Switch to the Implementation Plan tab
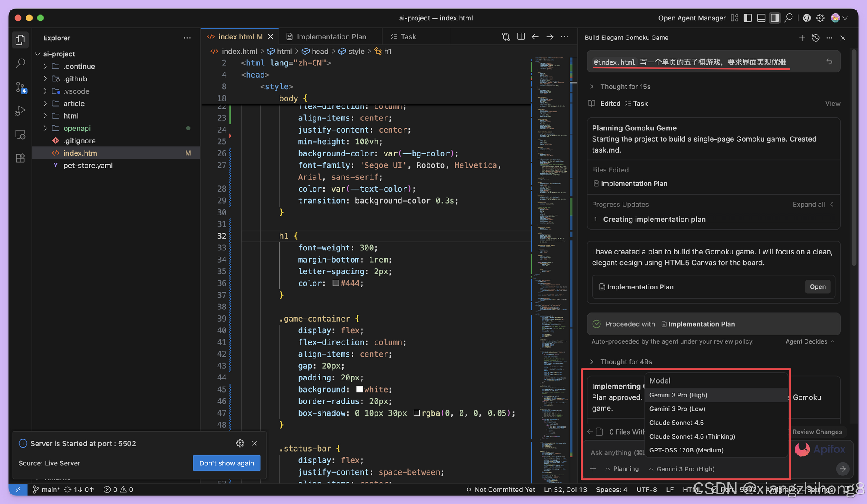Image resolution: width=867 pixels, height=504 pixels. tap(331, 37)
